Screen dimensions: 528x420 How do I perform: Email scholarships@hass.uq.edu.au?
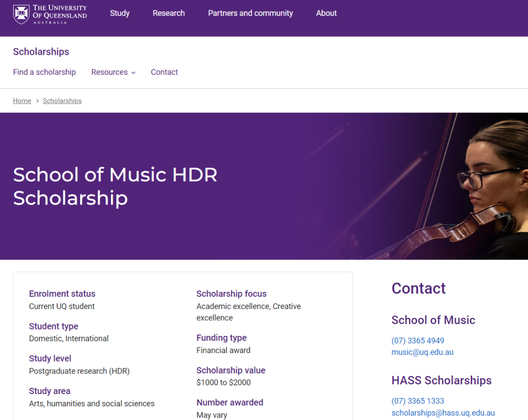tap(443, 413)
